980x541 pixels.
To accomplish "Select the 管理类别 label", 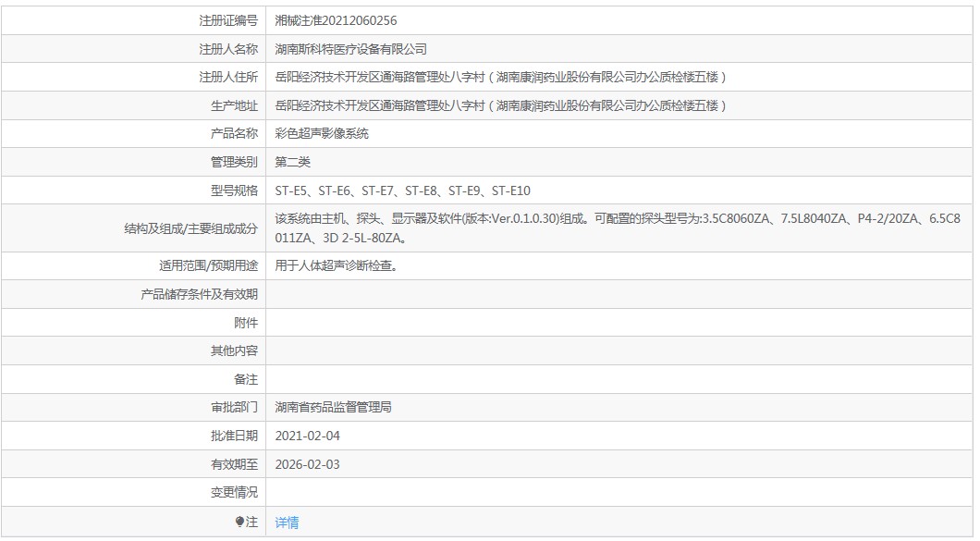I will coord(235,162).
